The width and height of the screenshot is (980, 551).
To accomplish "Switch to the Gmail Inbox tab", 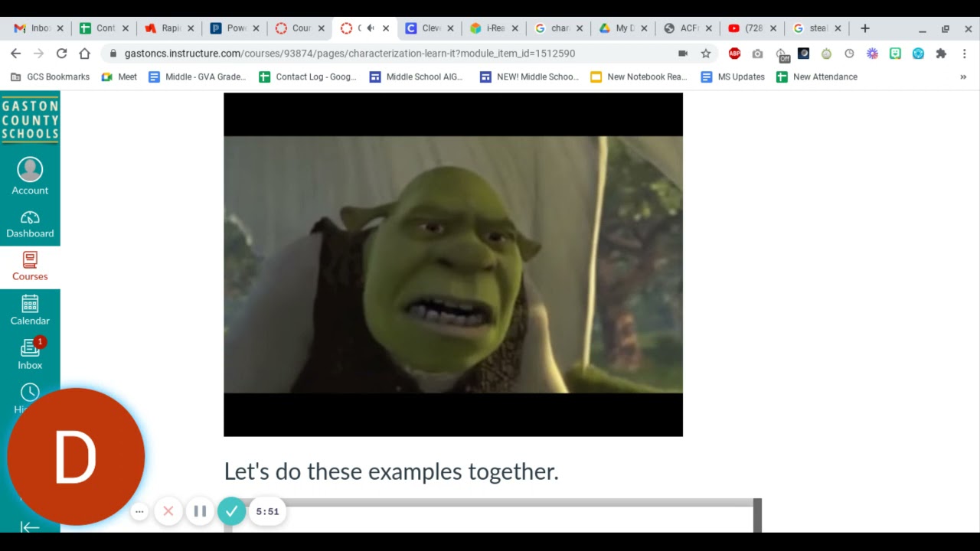I will click(38, 28).
